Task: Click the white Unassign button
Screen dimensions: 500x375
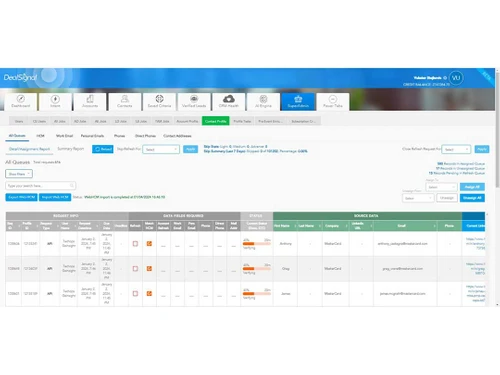Action: tap(447, 198)
